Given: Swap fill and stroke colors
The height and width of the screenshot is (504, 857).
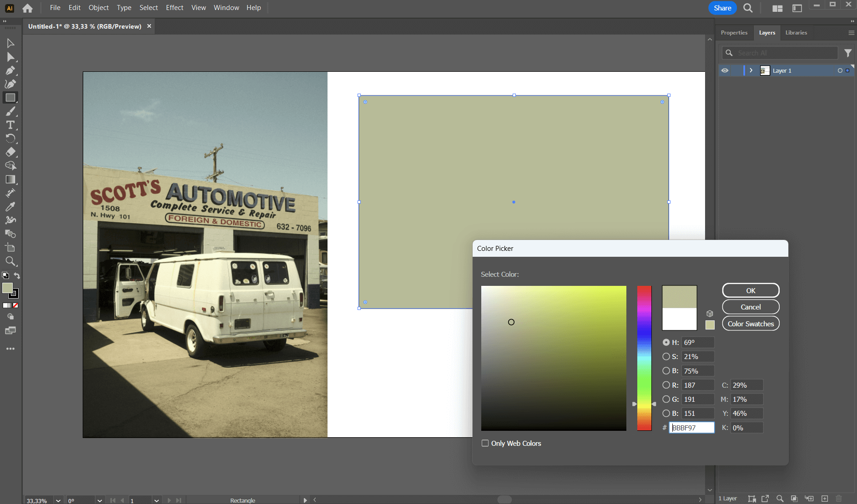Looking at the screenshot, I should (x=17, y=275).
